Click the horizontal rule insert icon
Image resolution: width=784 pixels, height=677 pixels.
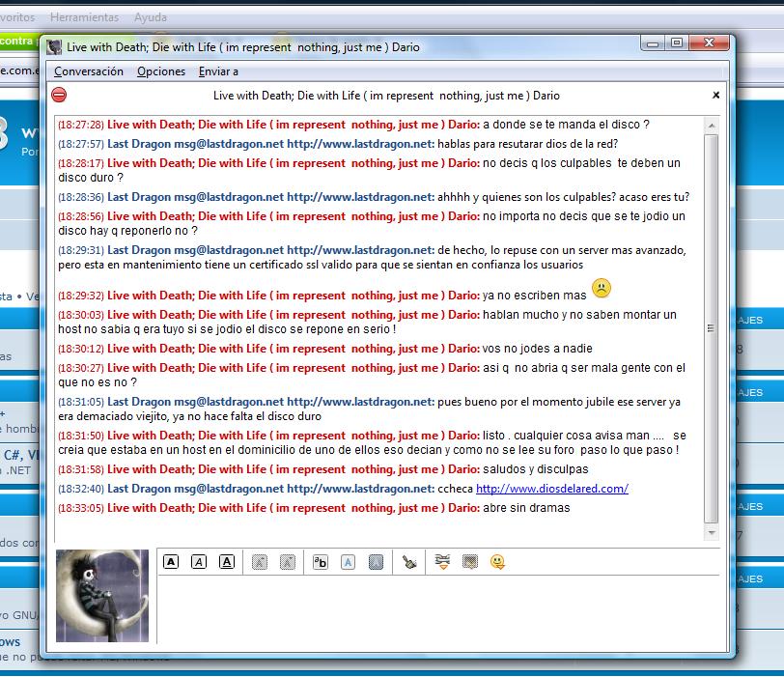pos(442,561)
